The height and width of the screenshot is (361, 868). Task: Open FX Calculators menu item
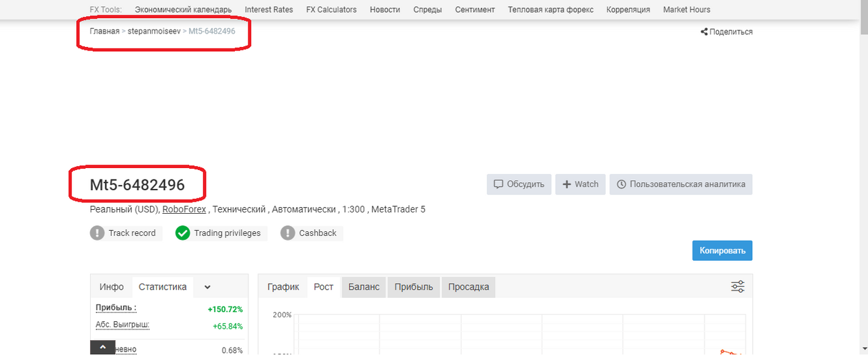(x=331, y=9)
